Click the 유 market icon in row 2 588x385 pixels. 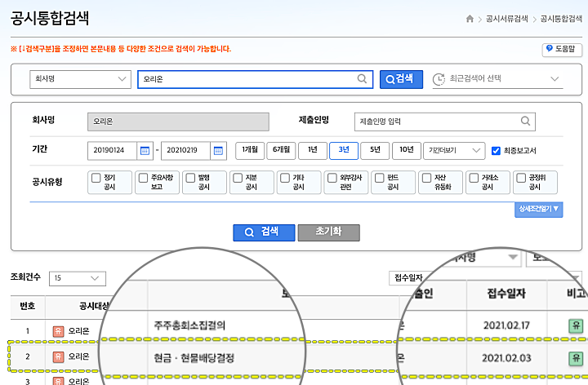pos(58,356)
